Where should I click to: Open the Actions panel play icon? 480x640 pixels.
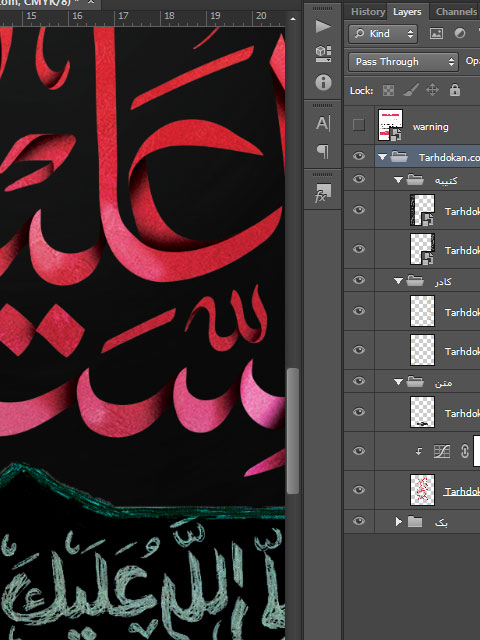click(323, 27)
